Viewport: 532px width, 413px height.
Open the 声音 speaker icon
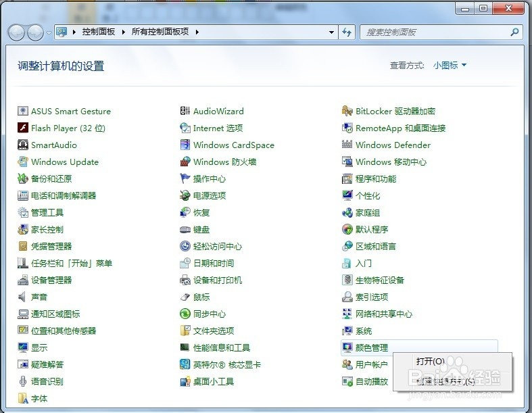(23, 297)
